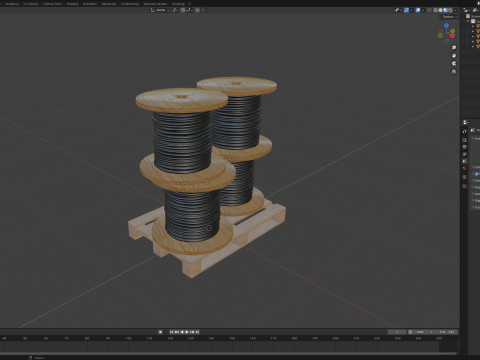Click the pan view hand icon
480x360 pixels.
pos(454,56)
